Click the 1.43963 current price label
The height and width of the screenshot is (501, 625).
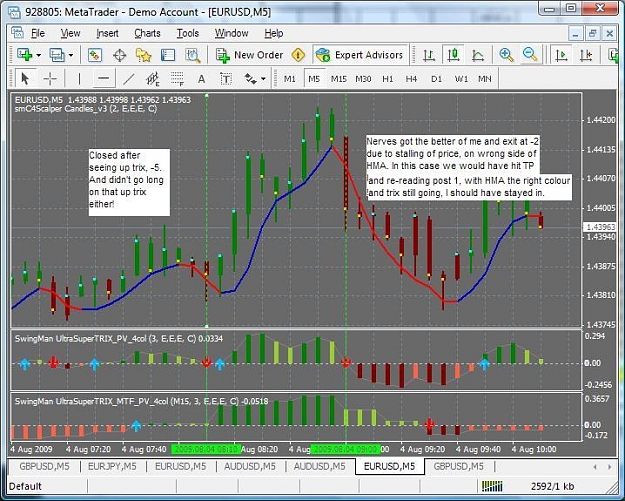tap(601, 227)
